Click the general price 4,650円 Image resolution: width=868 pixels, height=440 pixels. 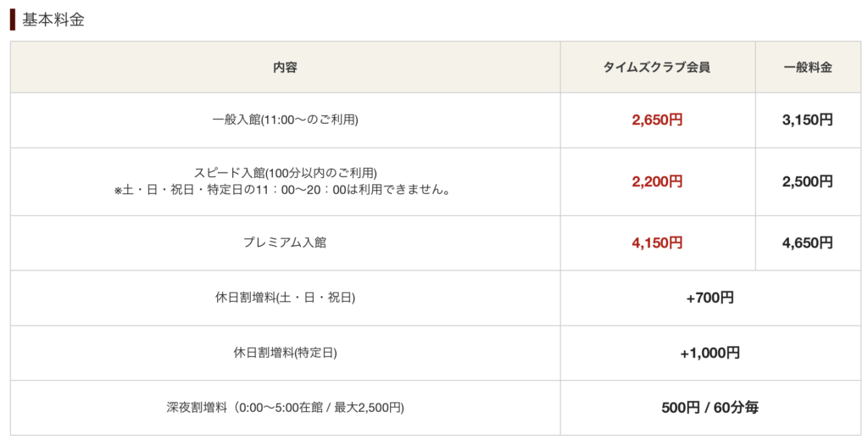click(x=807, y=242)
